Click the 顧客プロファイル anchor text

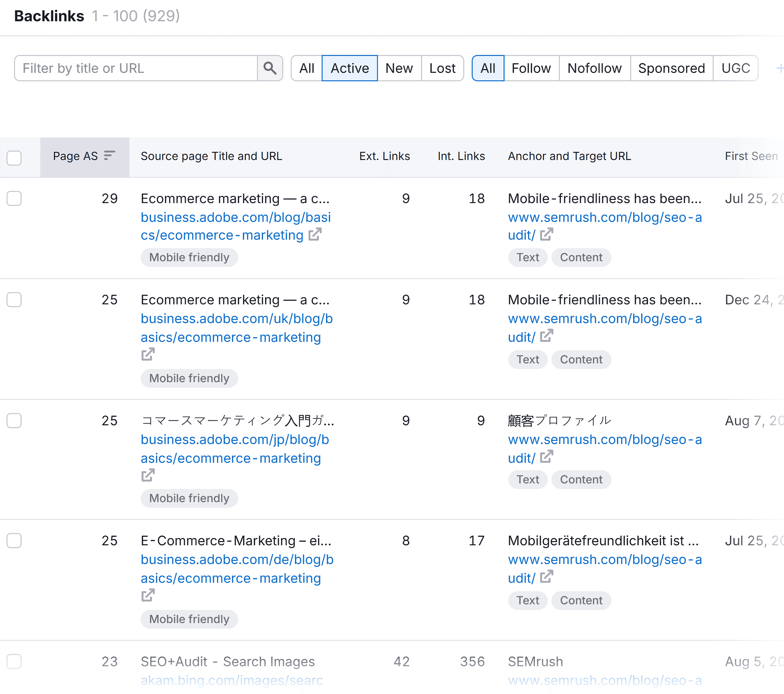[559, 421]
